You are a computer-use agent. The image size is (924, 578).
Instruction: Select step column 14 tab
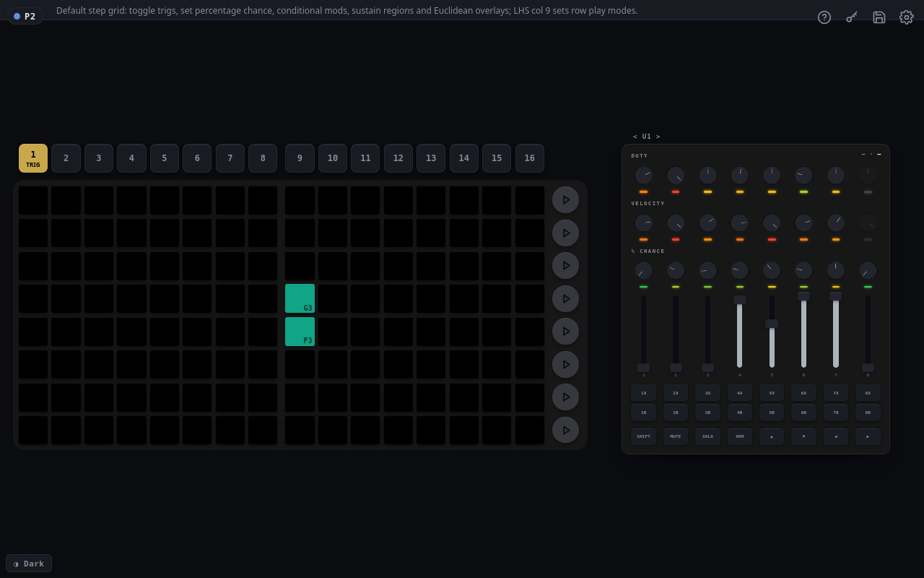464,158
